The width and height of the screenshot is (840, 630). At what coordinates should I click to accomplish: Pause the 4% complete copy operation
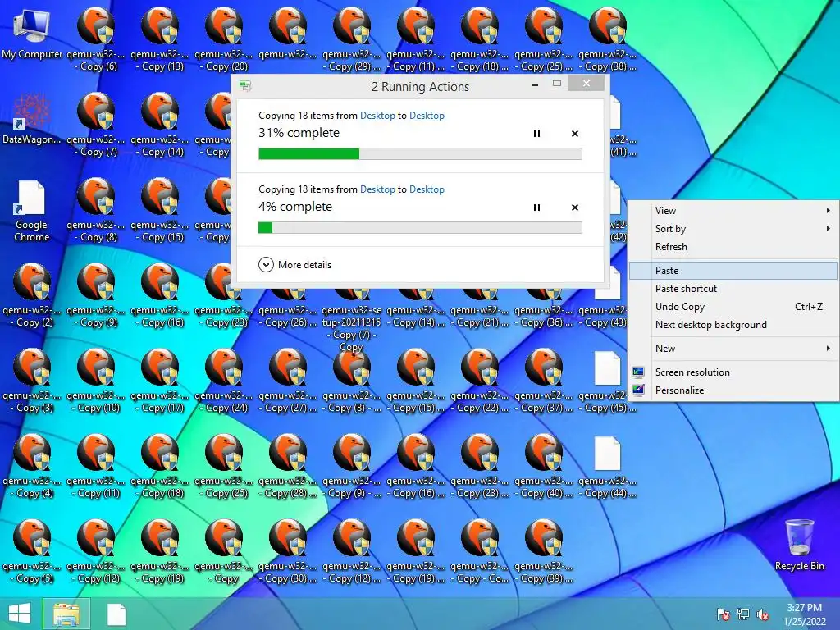pos(536,208)
